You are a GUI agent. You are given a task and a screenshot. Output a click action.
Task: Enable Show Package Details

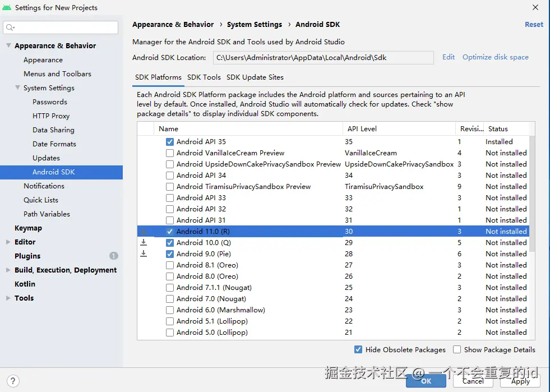457,349
